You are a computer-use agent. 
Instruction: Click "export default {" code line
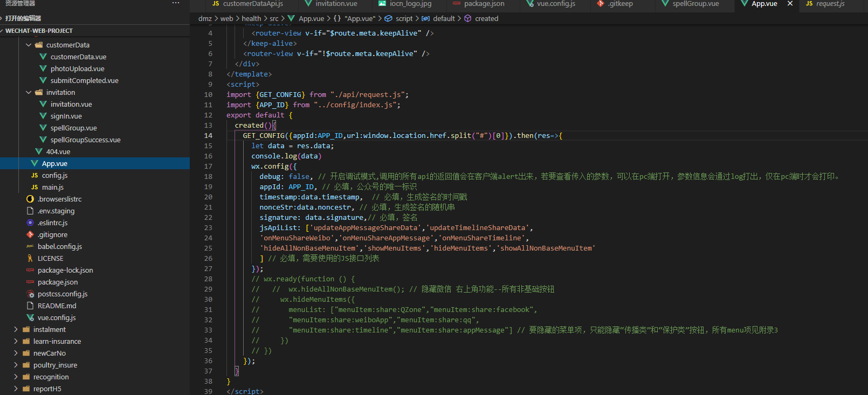(259, 115)
